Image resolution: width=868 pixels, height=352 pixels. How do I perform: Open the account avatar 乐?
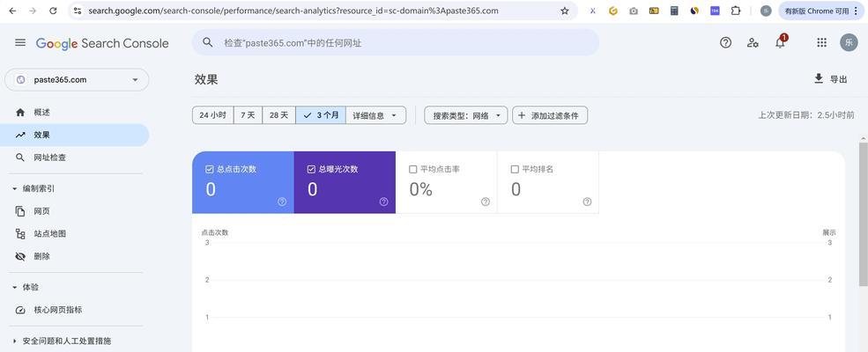849,42
